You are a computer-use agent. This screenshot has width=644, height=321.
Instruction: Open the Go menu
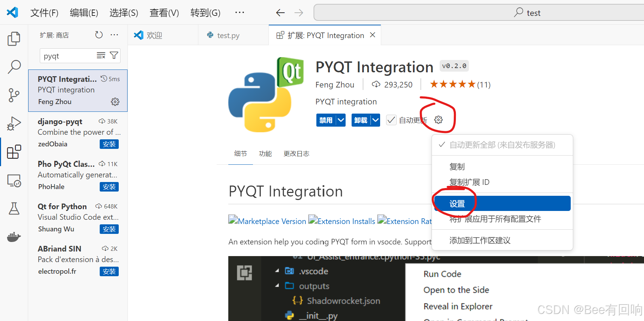(x=205, y=13)
